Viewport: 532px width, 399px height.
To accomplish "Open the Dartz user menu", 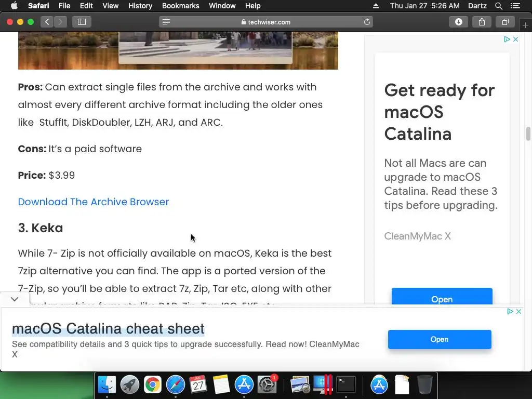I will click(477, 6).
